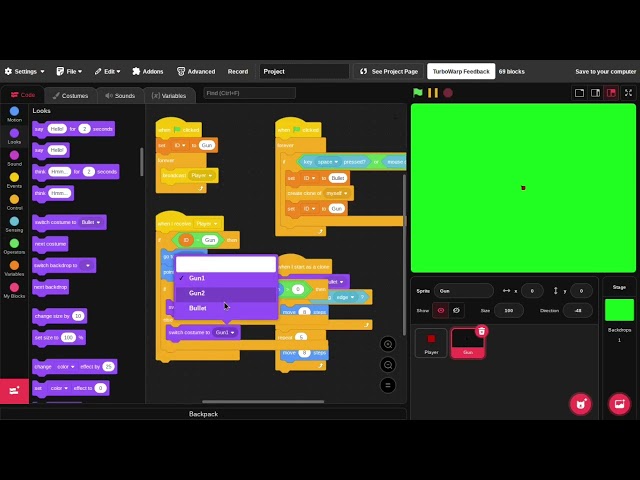Open the File menu
The image size is (640, 480).
point(69,71)
